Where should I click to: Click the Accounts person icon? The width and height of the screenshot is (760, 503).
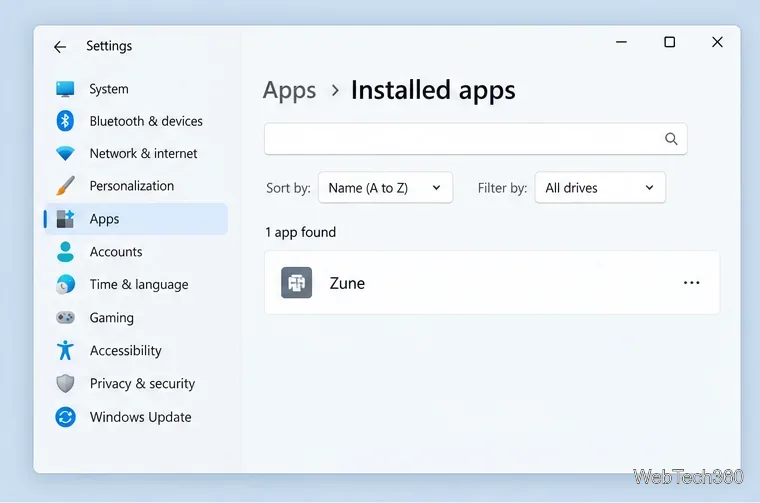(65, 252)
